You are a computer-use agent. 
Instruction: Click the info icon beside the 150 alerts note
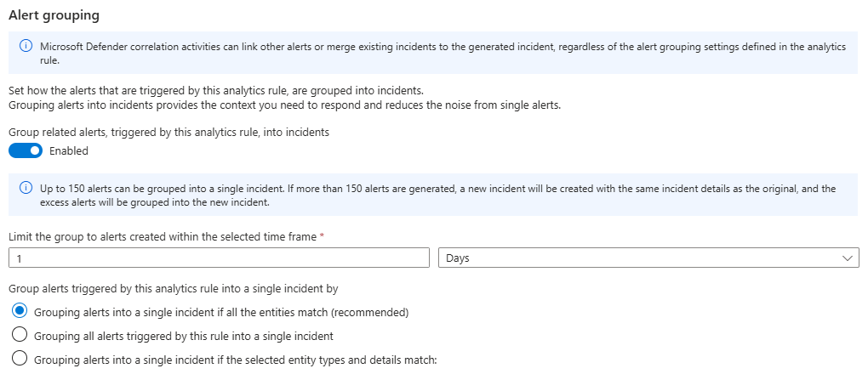[26, 189]
